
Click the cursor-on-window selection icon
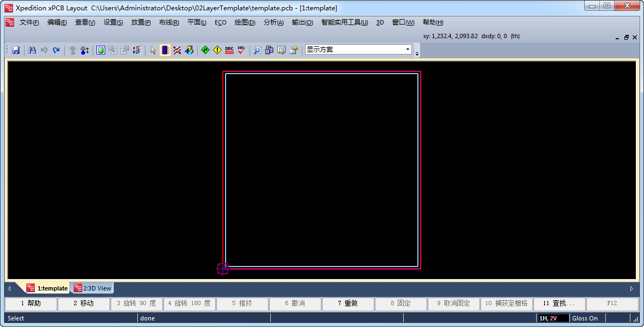281,50
